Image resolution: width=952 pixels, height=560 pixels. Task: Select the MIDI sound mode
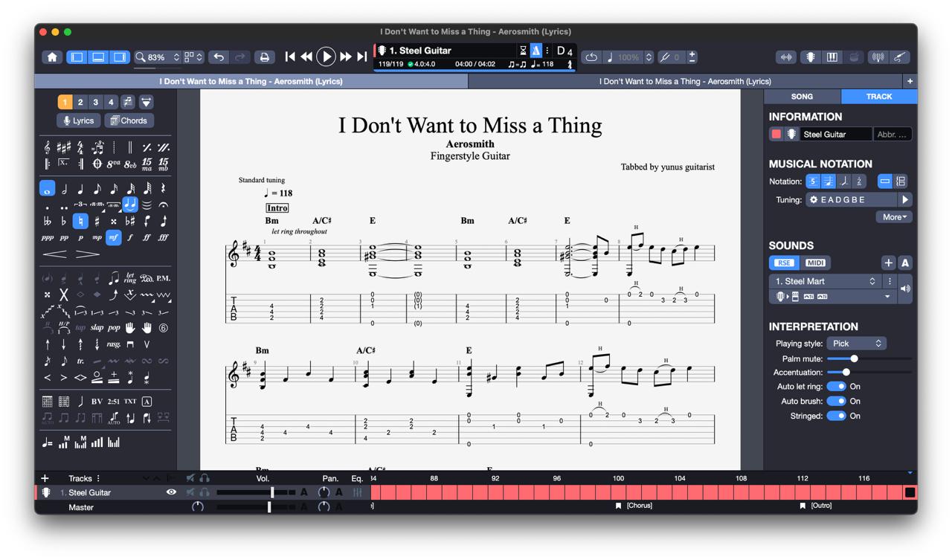click(815, 263)
